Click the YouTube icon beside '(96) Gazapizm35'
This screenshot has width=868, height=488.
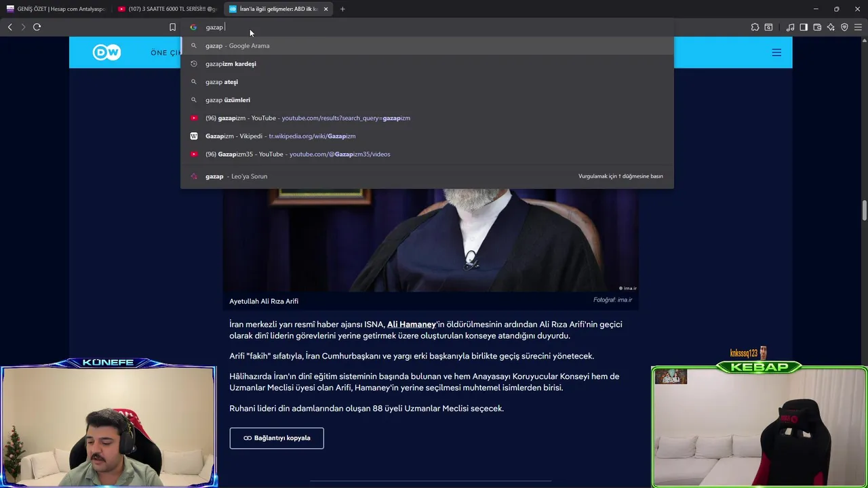[193, 154]
